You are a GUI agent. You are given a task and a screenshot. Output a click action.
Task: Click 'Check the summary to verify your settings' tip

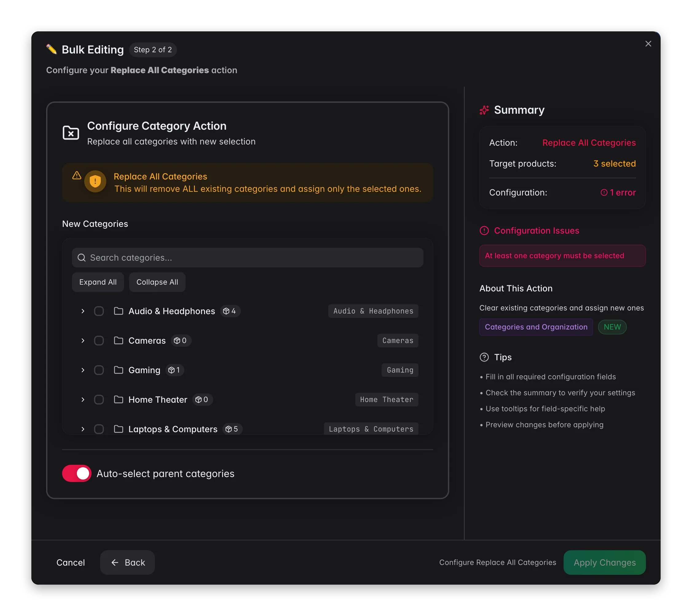tap(560, 393)
